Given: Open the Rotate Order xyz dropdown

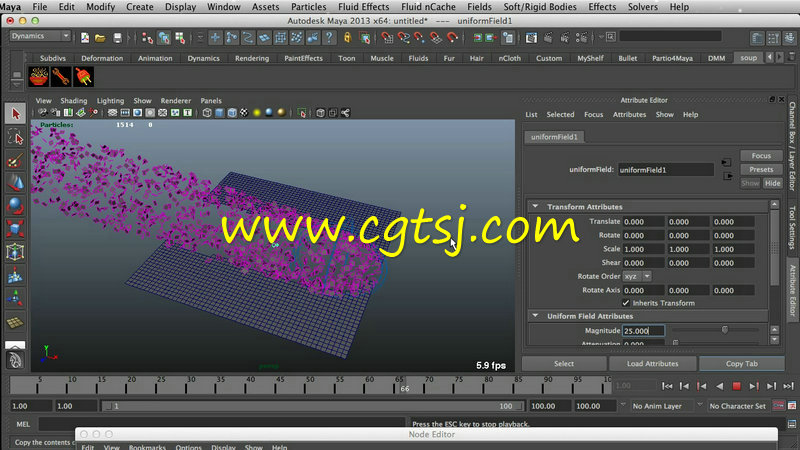Looking at the screenshot, I should [637, 276].
